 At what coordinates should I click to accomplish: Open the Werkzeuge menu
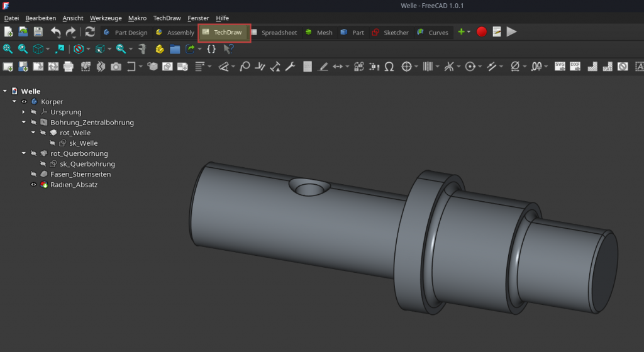[106, 18]
